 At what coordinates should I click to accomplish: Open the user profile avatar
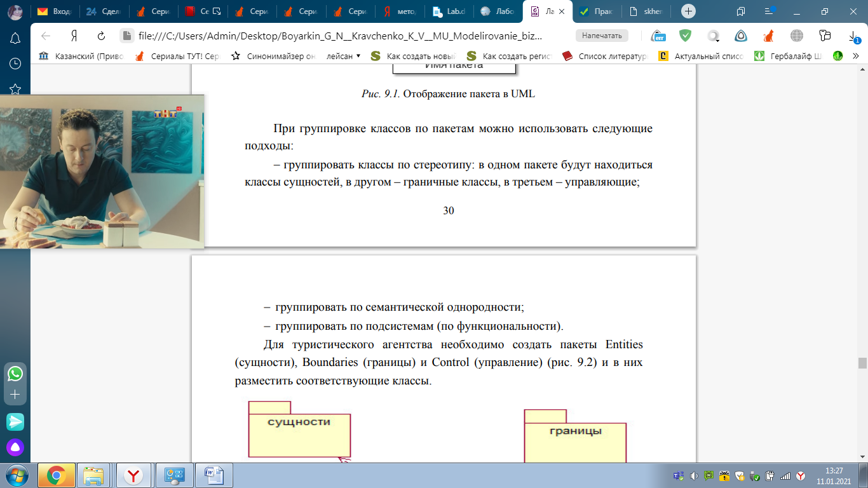coord(15,11)
